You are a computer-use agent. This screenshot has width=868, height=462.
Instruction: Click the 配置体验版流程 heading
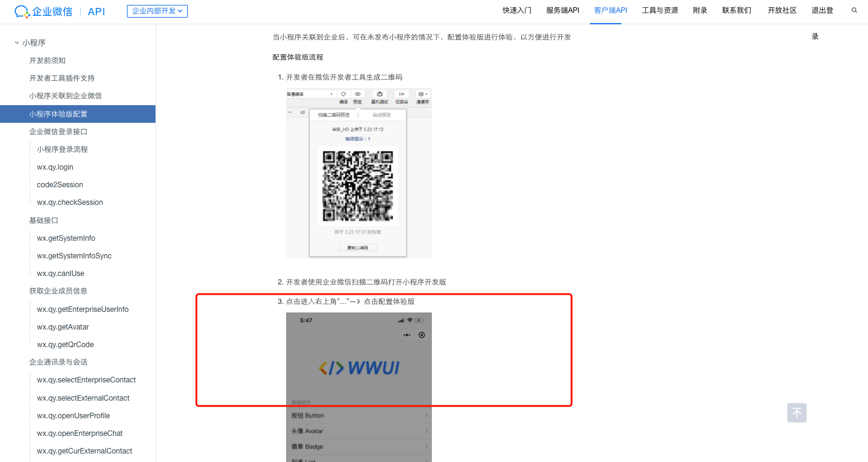click(x=298, y=57)
